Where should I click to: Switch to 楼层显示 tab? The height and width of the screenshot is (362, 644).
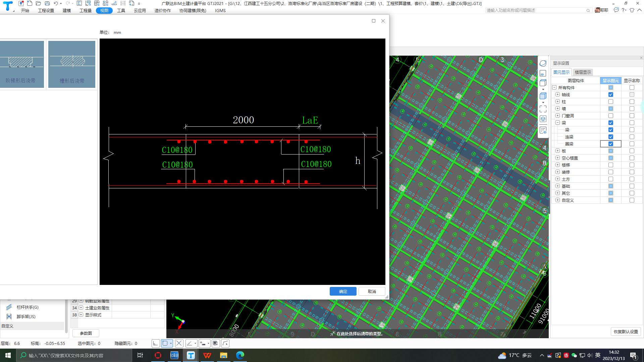[x=583, y=72]
